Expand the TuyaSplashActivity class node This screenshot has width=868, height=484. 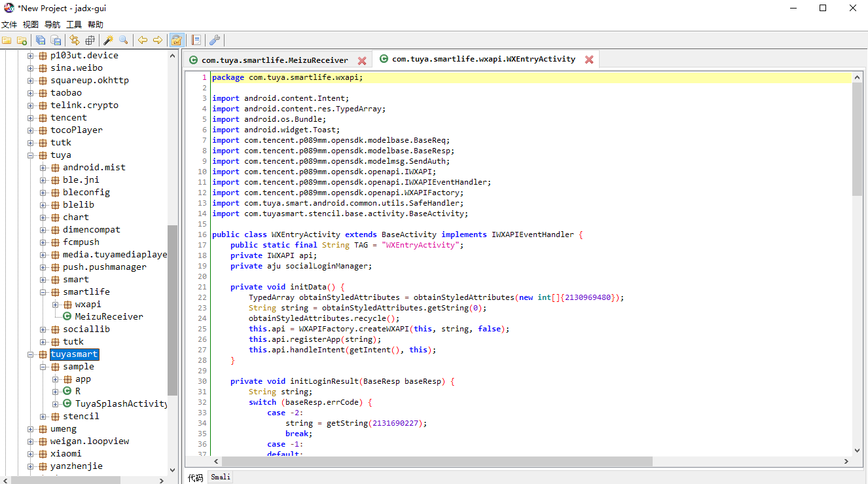(x=55, y=404)
